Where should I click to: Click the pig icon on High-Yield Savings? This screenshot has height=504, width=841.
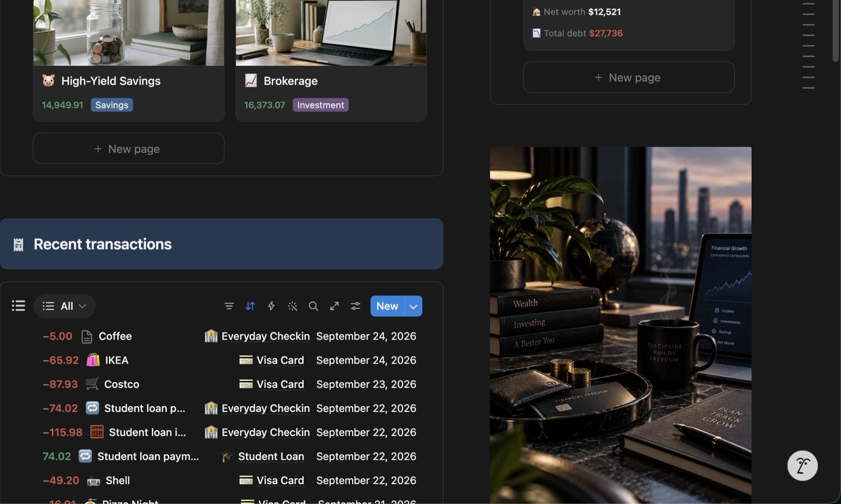pos(48,80)
